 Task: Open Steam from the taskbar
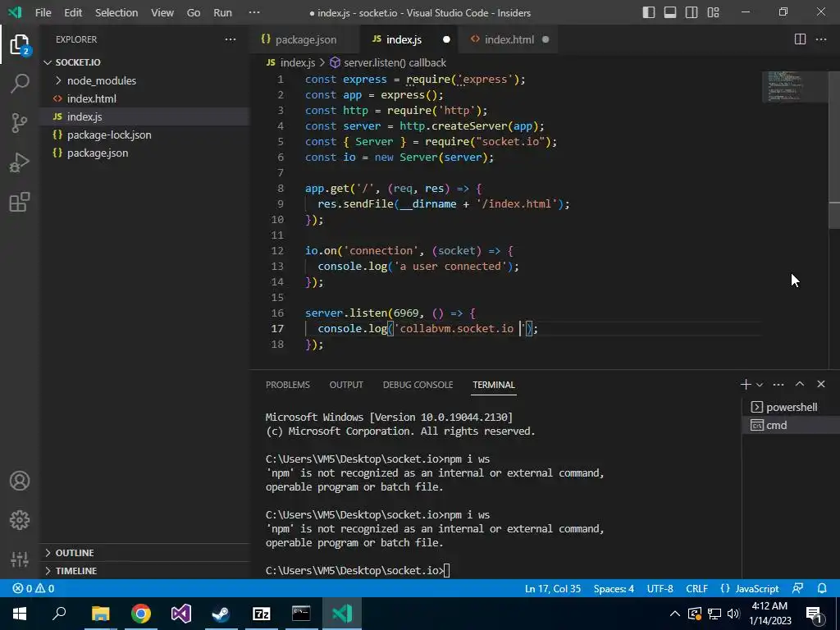point(221,614)
